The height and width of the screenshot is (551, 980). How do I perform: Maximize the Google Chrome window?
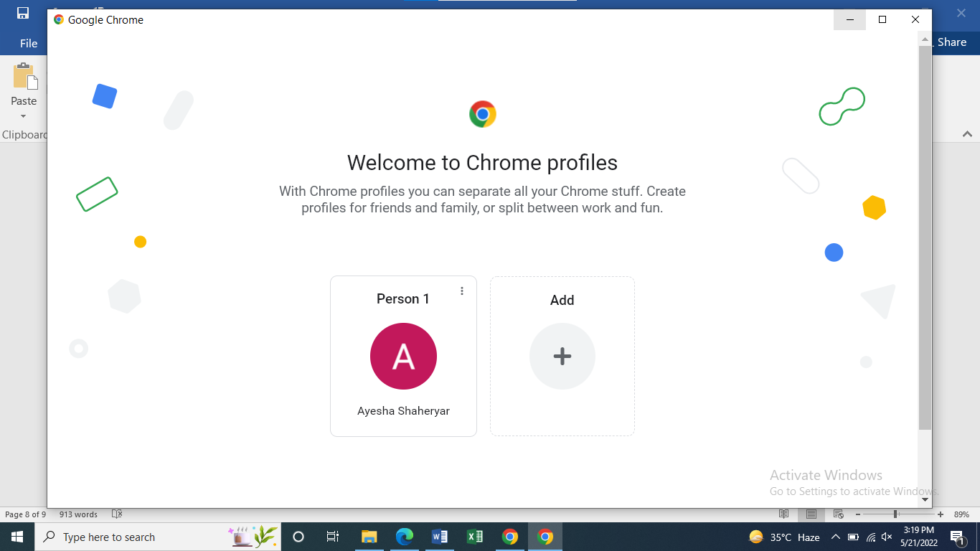pos(882,20)
